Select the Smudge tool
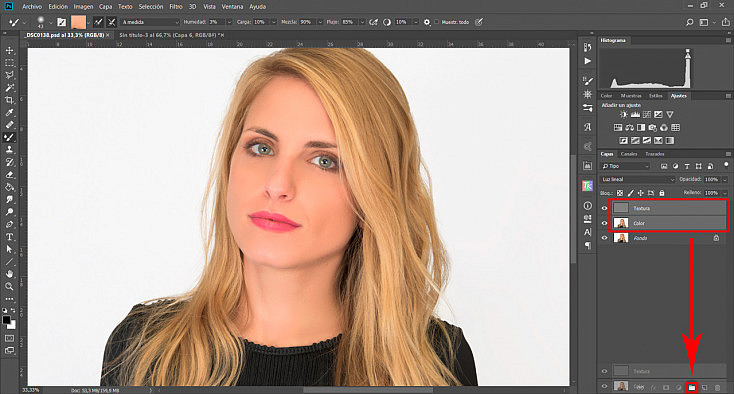This screenshot has height=394, width=734. 9,199
